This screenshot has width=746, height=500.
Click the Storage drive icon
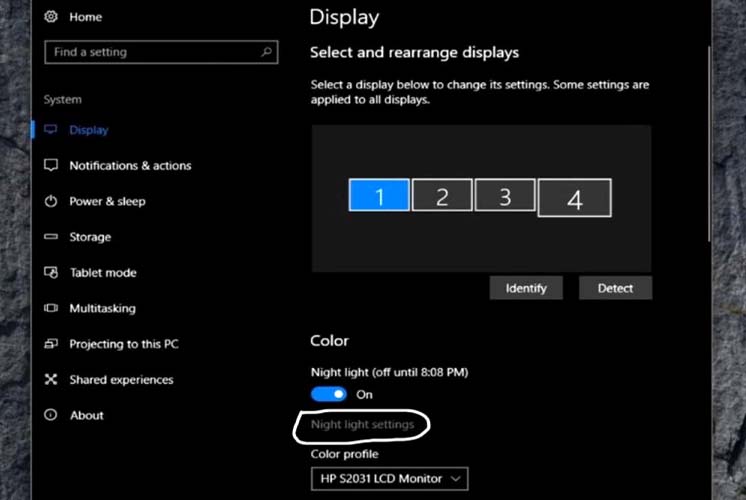coord(51,236)
